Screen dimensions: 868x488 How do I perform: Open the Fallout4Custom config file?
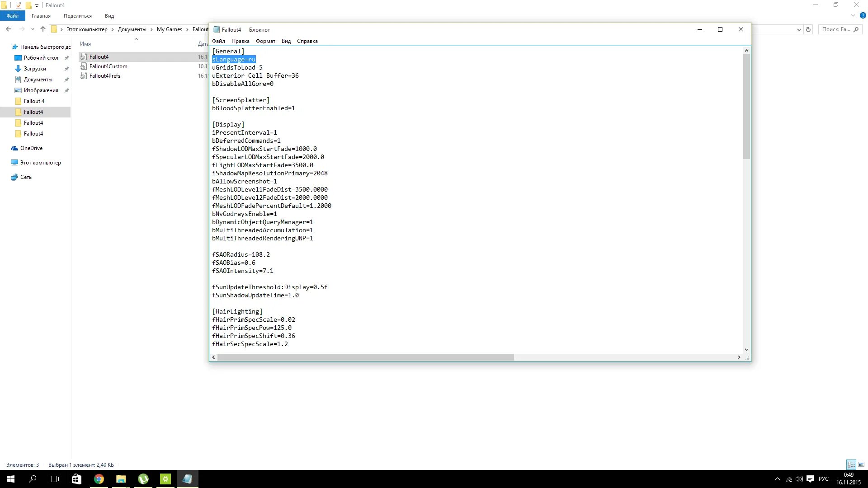point(108,66)
